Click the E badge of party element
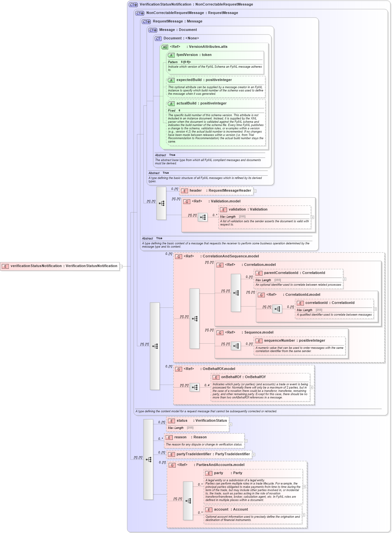 pos(209,473)
